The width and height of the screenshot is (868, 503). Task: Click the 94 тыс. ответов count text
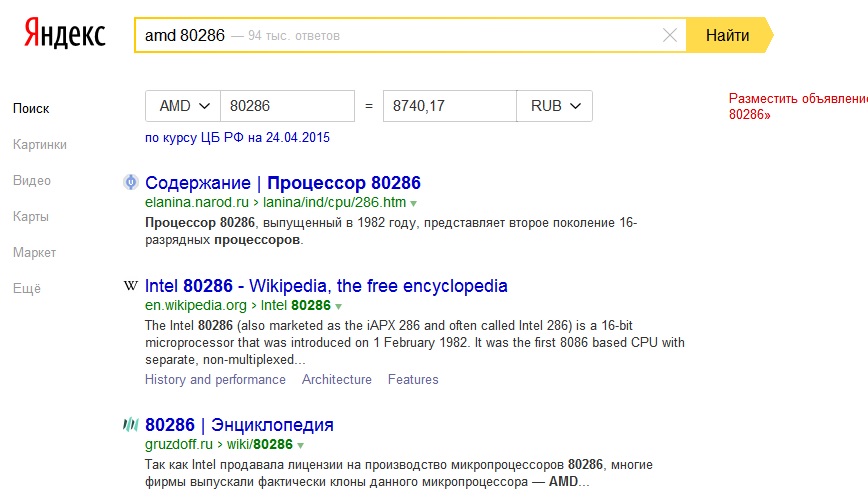(x=294, y=36)
